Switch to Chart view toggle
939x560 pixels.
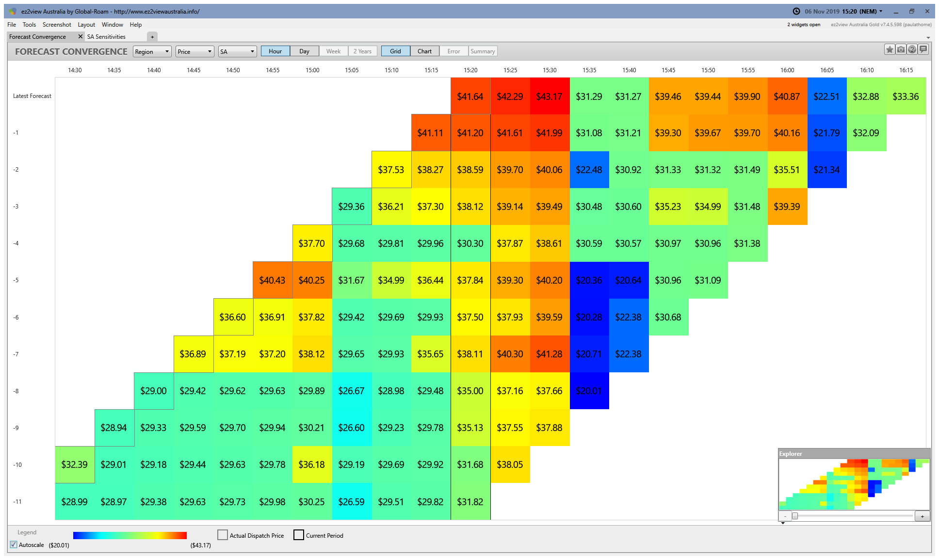[x=424, y=51]
